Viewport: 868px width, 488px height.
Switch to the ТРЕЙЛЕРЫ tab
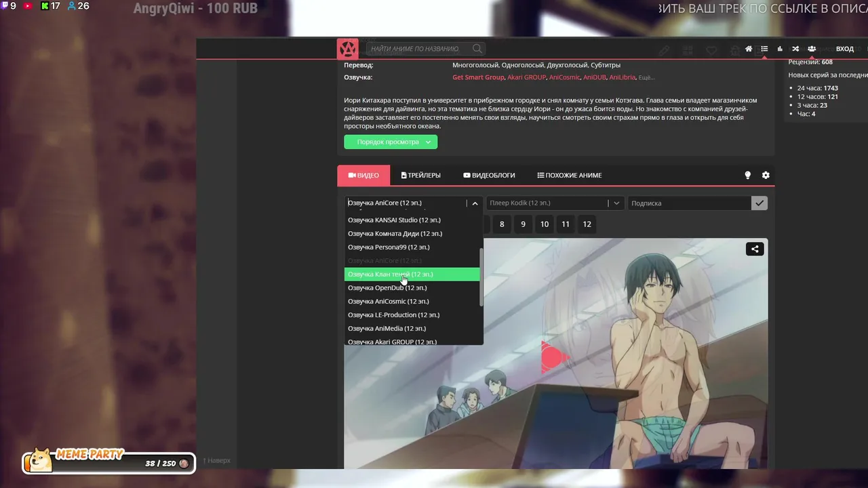pyautogui.click(x=421, y=175)
